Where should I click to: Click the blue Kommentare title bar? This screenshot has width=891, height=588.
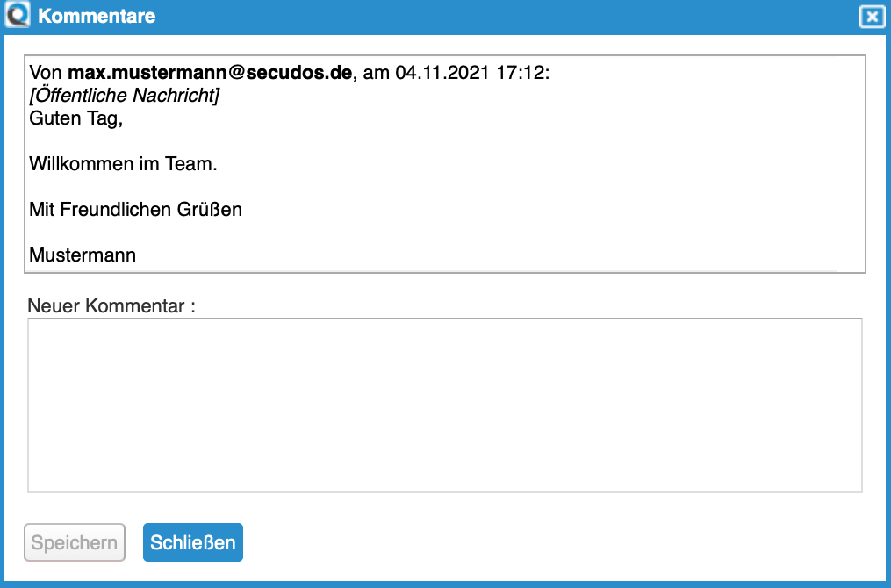pyautogui.click(x=439, y=16)
